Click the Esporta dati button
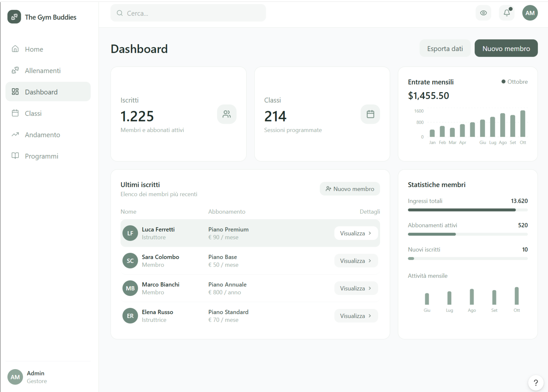This screenshot has width=548, height=392. tap(445, 49)
